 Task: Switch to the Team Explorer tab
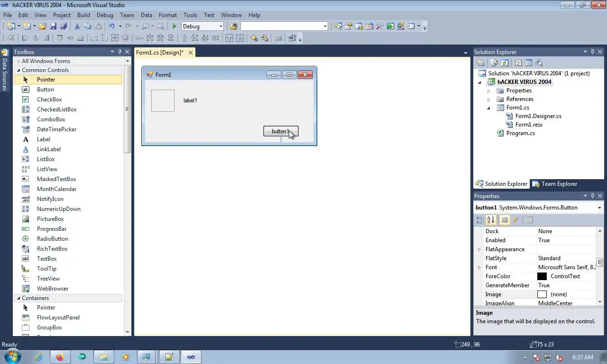(554, 184)
